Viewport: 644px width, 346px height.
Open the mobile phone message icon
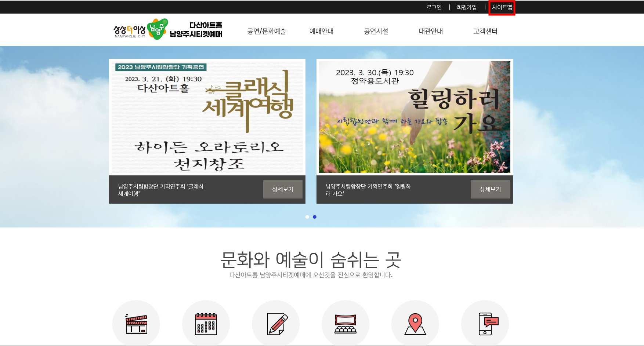(485, 324)
